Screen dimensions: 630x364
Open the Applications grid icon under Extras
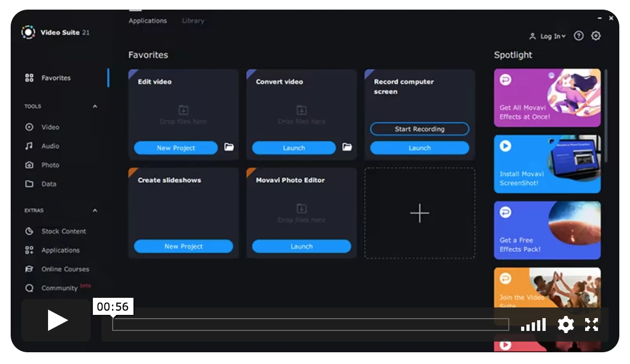coord(29,250)
